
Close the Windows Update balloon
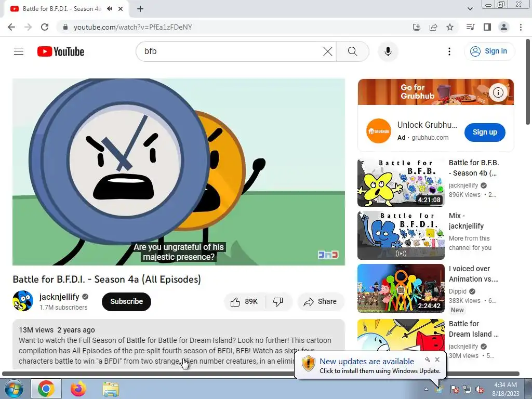pos(437,360)
